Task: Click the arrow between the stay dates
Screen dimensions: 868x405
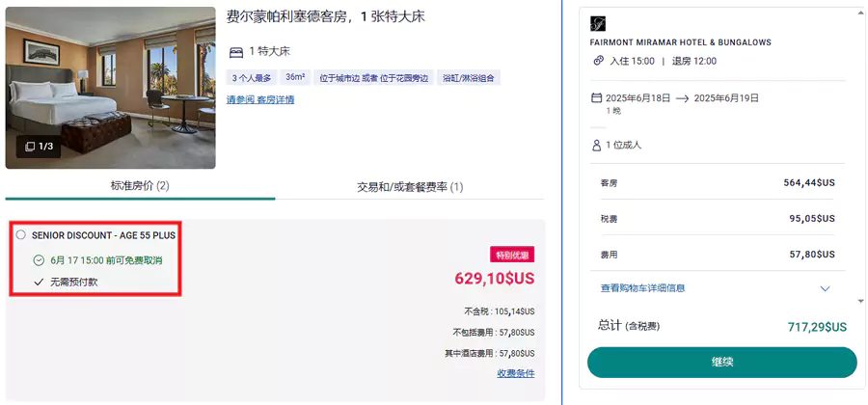Action: 682,98
